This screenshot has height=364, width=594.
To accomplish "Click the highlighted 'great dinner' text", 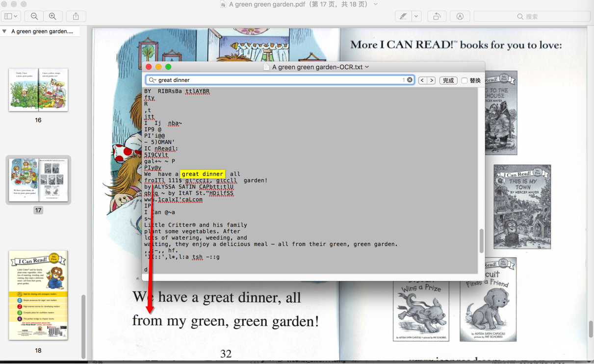I will 202,174.
